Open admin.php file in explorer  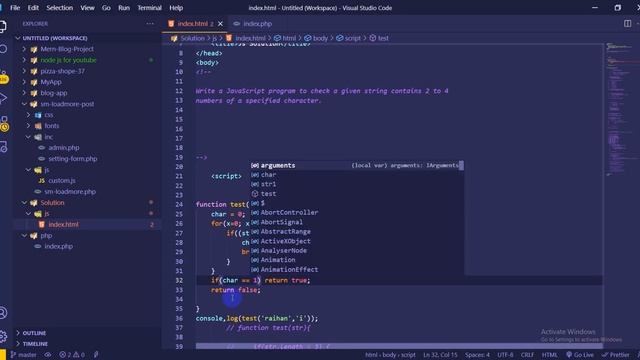point(64,148)
